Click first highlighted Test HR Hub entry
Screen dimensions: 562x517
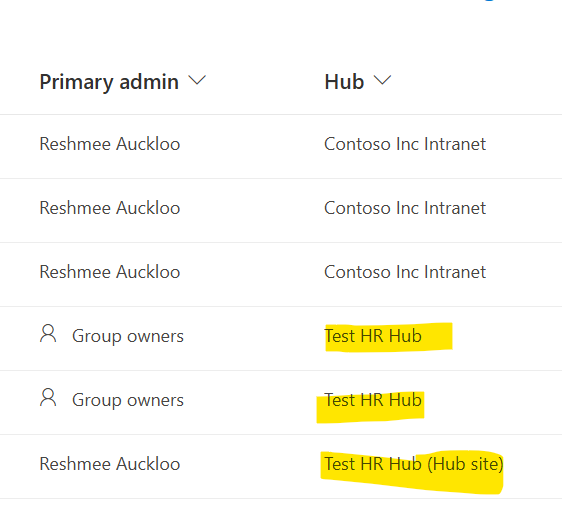point(373,336)
